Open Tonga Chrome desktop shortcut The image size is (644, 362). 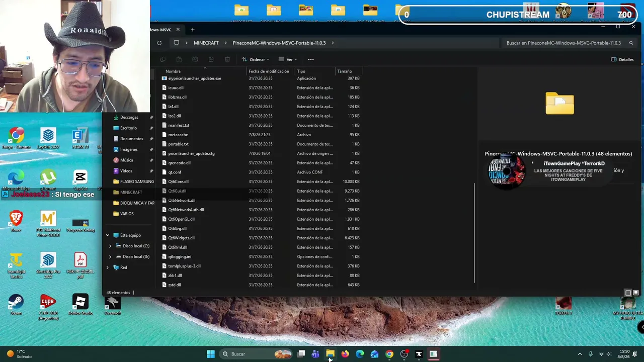pyautogui.click(x=16, y=138)
